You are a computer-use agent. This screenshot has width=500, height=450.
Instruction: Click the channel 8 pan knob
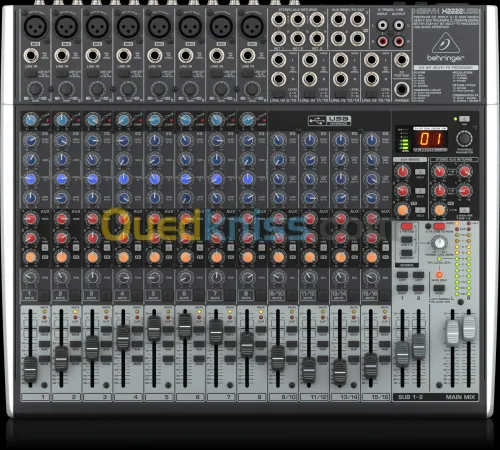(x=247, y=277)
